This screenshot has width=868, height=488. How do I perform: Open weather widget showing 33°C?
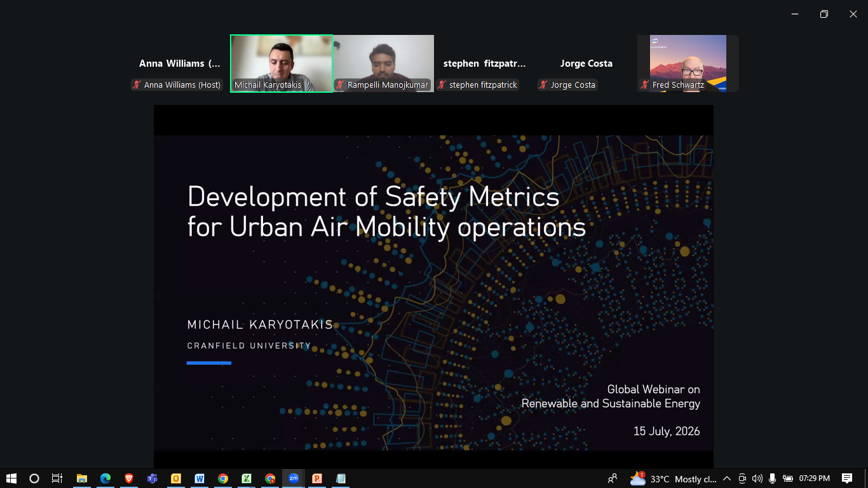pyautogui.click(x=674, y=478)
